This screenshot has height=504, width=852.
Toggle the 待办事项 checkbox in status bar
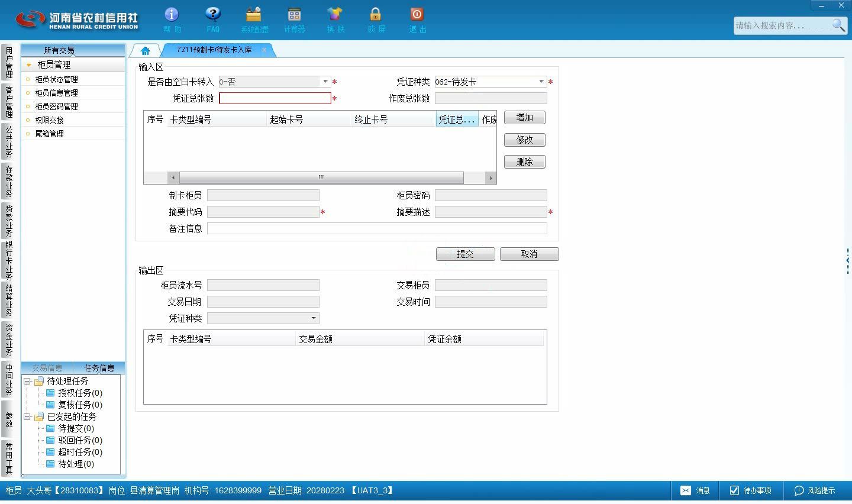point(734,490)
